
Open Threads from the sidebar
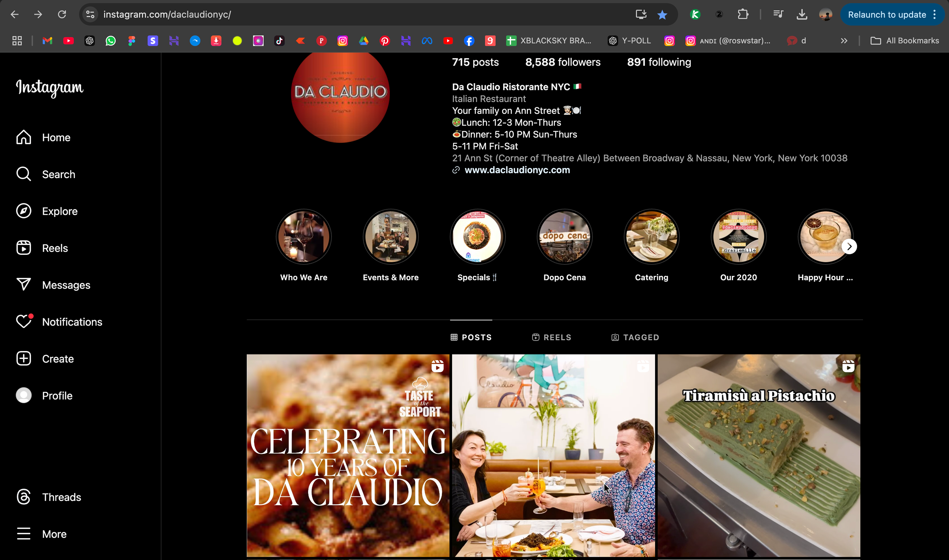pyautogui.click(x=49, y=497)
